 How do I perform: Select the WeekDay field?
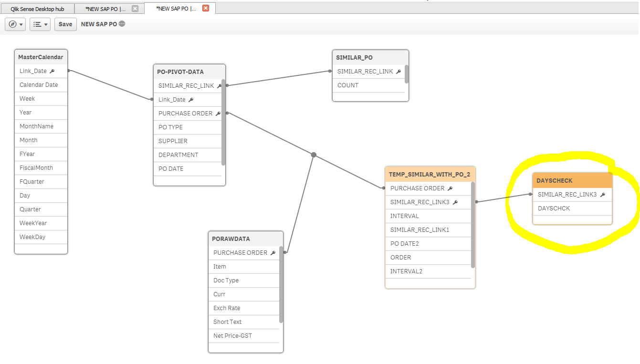point(41,237)
